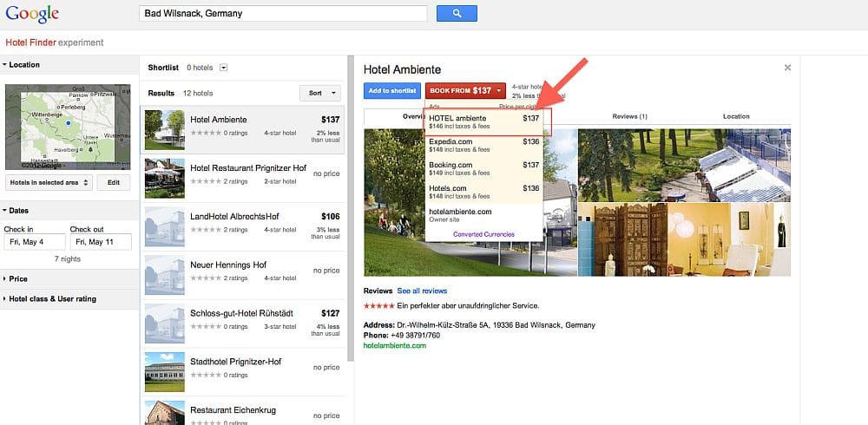Screen dimensions: 868x425
Task: Select Hotel Ambiente in results list
Action: click(x=242, y=130)
